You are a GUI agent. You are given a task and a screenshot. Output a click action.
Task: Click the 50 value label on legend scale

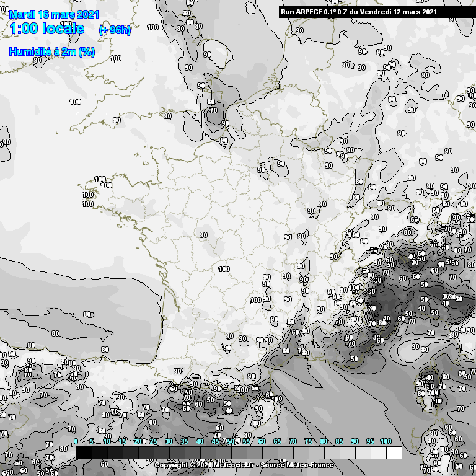231,441
